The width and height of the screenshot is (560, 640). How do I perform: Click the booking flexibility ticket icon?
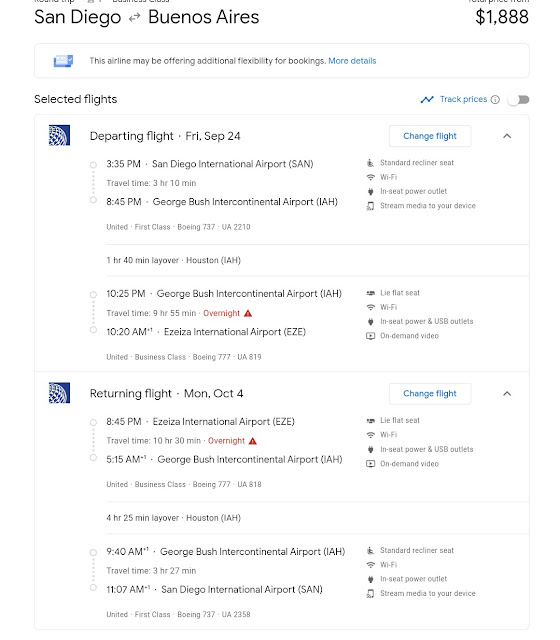(x=63, y=61)
